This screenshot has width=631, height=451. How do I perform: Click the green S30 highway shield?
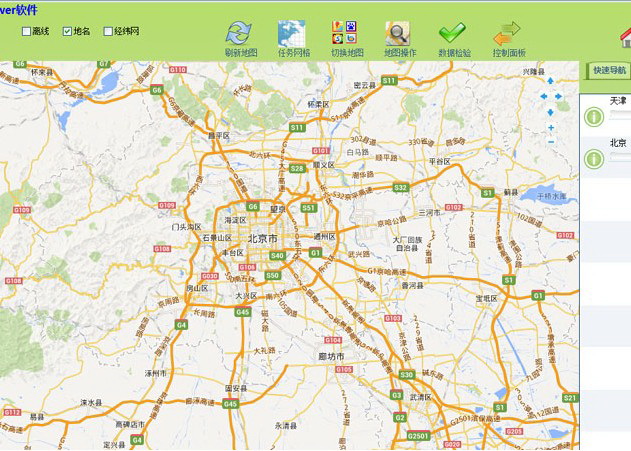(406, 375)
